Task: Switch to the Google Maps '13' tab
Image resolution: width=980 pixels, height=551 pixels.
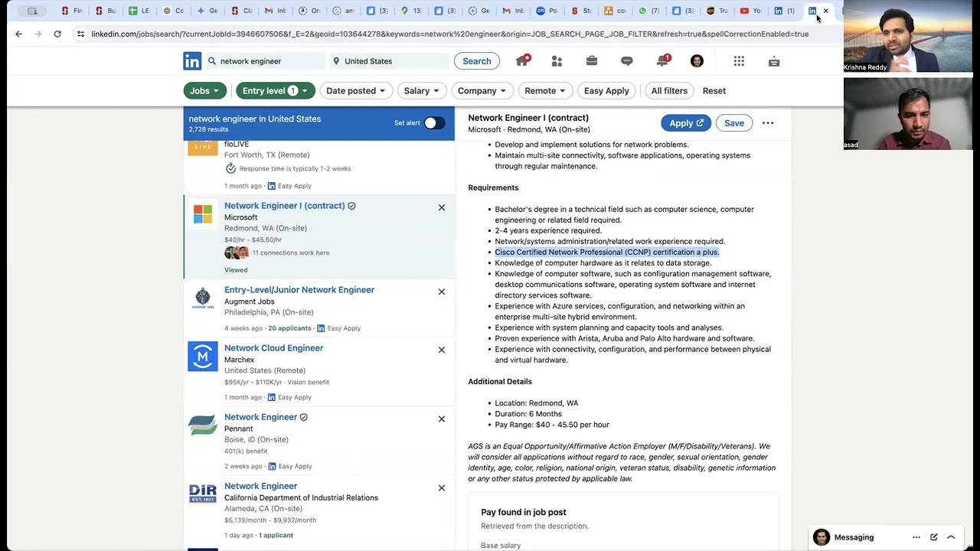Action: (x=410, y=11)
